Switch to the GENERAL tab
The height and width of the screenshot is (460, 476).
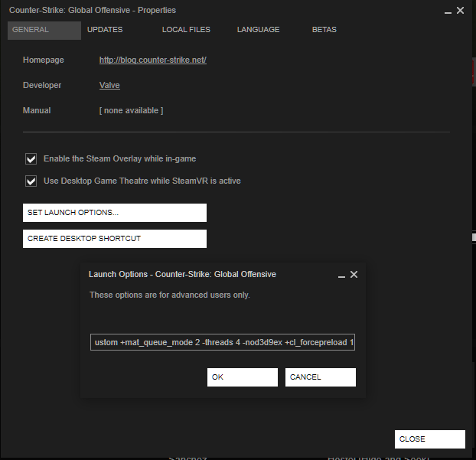[x=44, y=30]
